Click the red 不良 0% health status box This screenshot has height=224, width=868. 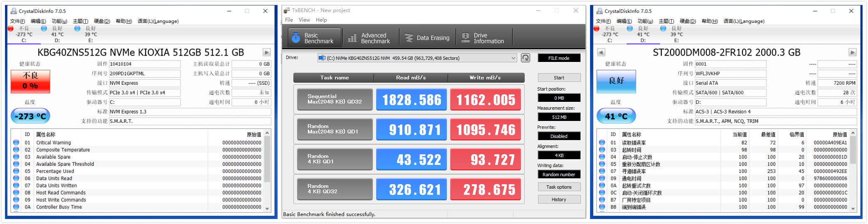30,81
